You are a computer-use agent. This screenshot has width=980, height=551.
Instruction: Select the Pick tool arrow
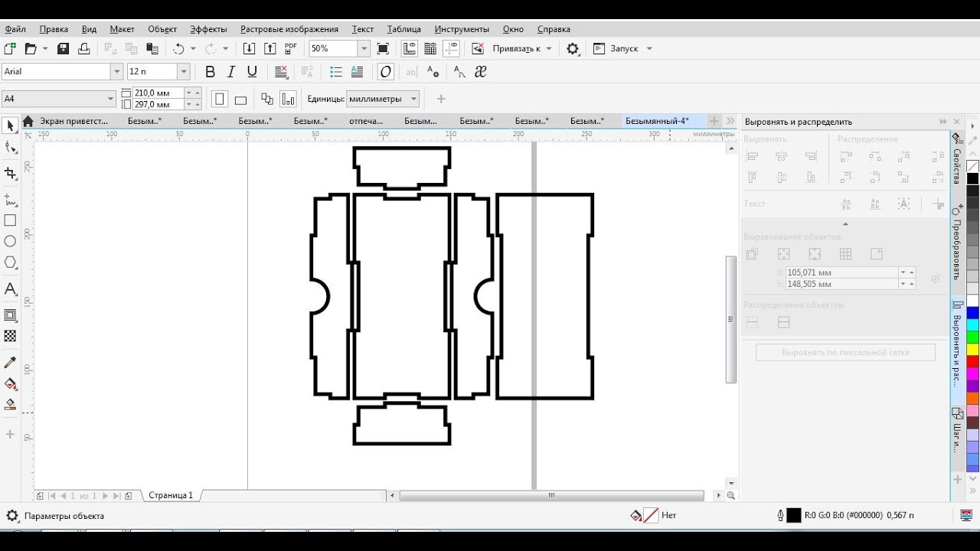click(10, 126)
